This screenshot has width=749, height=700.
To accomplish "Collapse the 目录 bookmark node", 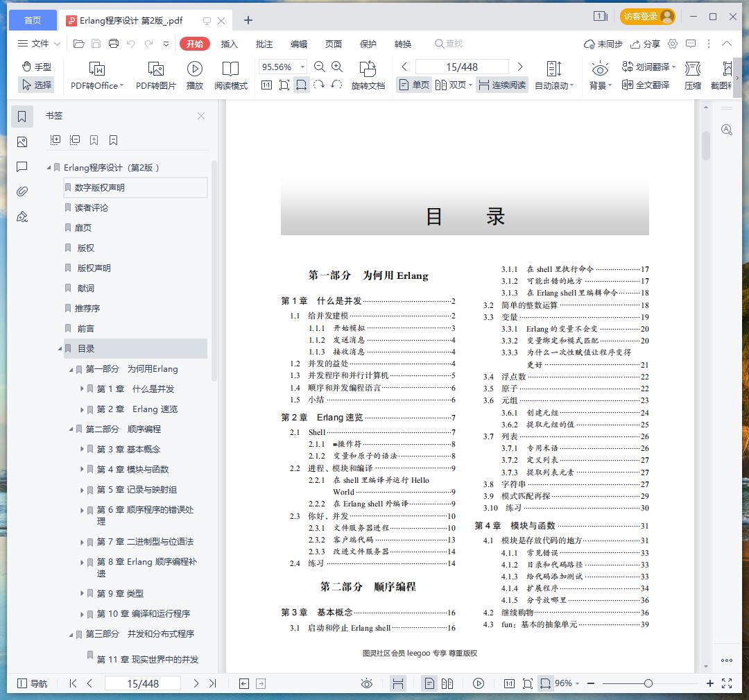I will click(x=60, y=349).
